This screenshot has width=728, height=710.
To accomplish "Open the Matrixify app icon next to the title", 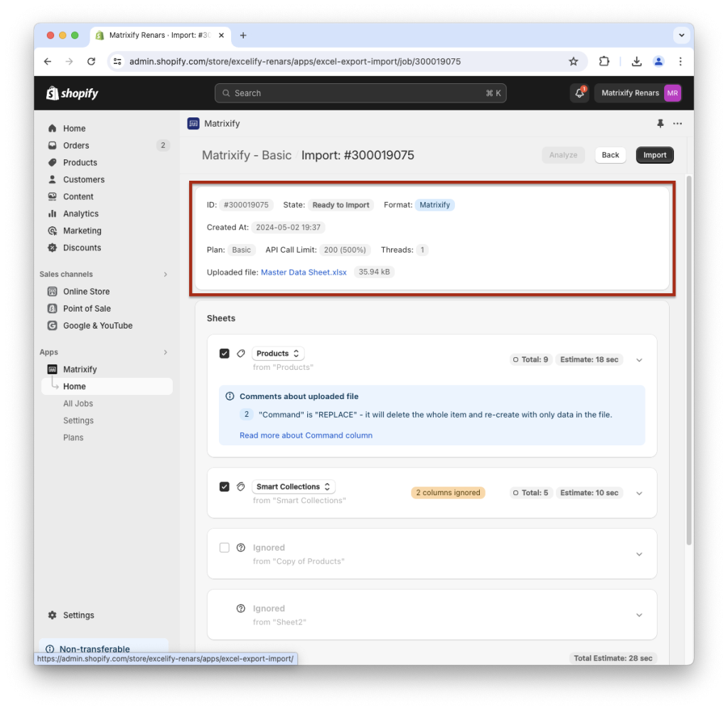I will 193,123.
